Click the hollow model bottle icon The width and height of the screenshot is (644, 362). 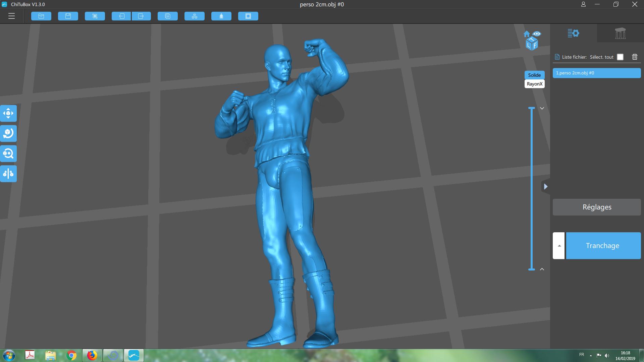coord(221,16)
